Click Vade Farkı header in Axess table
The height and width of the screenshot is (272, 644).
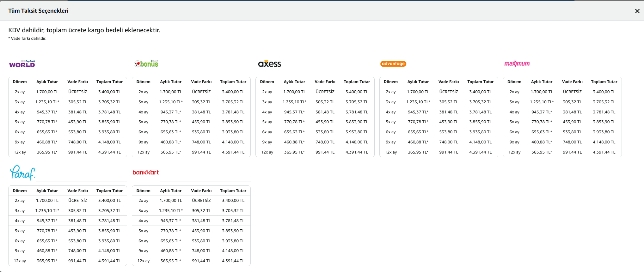pos(325,82)
